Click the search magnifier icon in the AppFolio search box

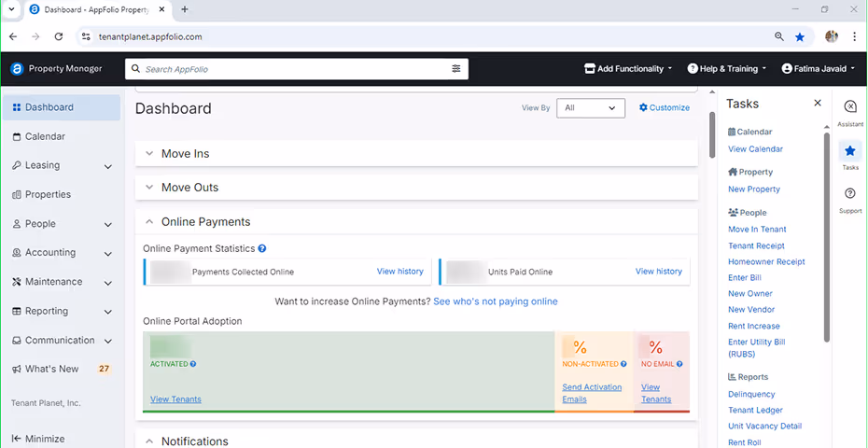coord(135,69)
